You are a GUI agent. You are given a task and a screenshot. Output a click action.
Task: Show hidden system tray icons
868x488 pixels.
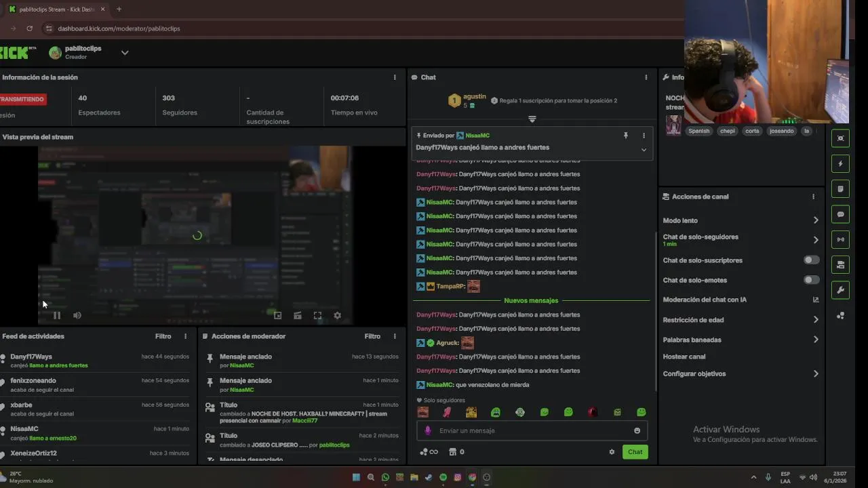pyautogui.click(x=753, y=477)
